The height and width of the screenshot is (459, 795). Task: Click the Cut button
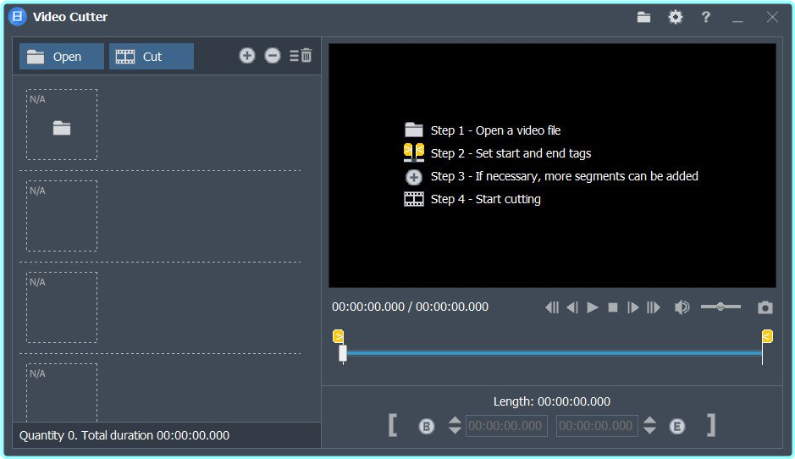point(151,57)
